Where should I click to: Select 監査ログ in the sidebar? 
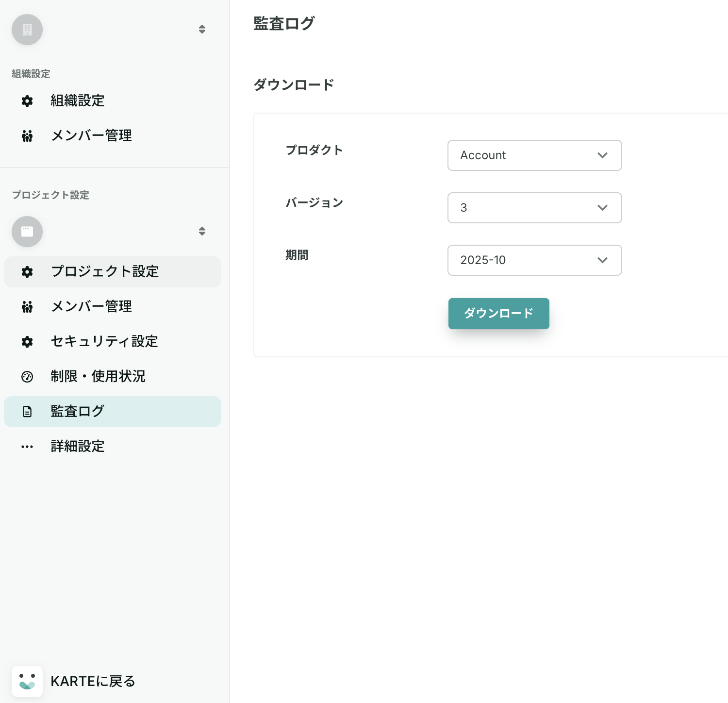coord(113,412)
